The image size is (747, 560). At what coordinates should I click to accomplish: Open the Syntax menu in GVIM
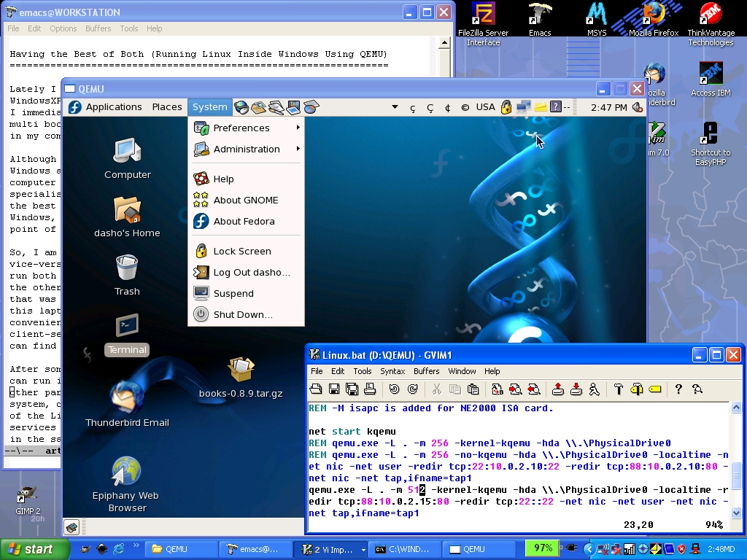[392, 371]
